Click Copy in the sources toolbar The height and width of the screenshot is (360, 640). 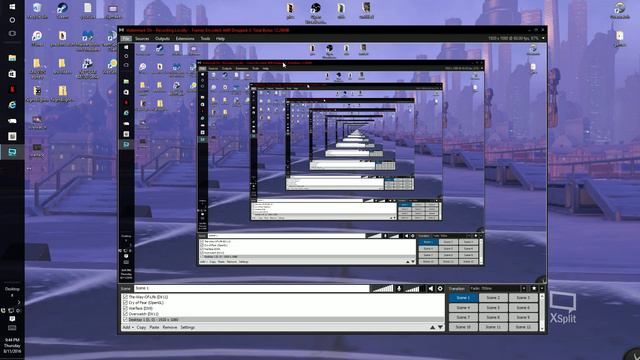[141, 327]
